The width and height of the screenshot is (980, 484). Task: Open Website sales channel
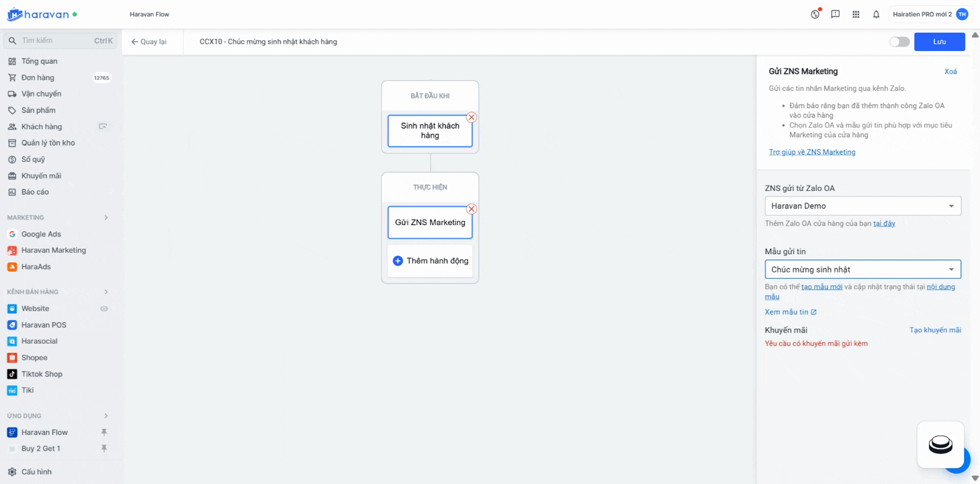35,309
